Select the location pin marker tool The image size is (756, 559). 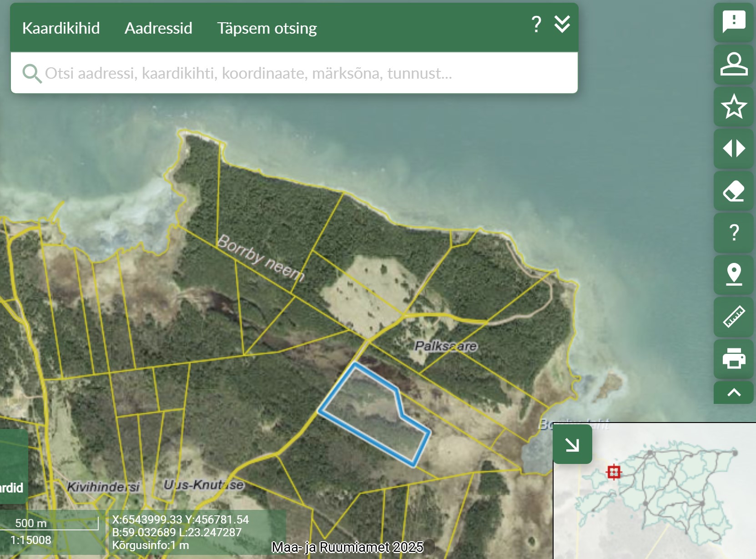(x=733, y=274)
